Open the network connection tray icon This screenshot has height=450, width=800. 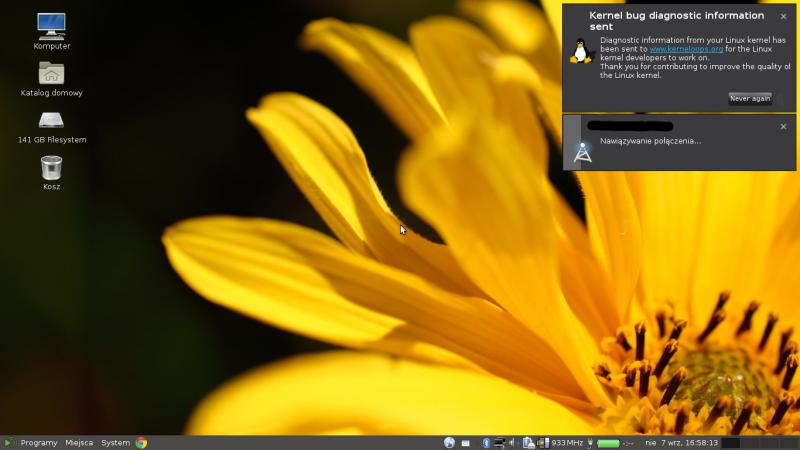(x=498, y=443)
